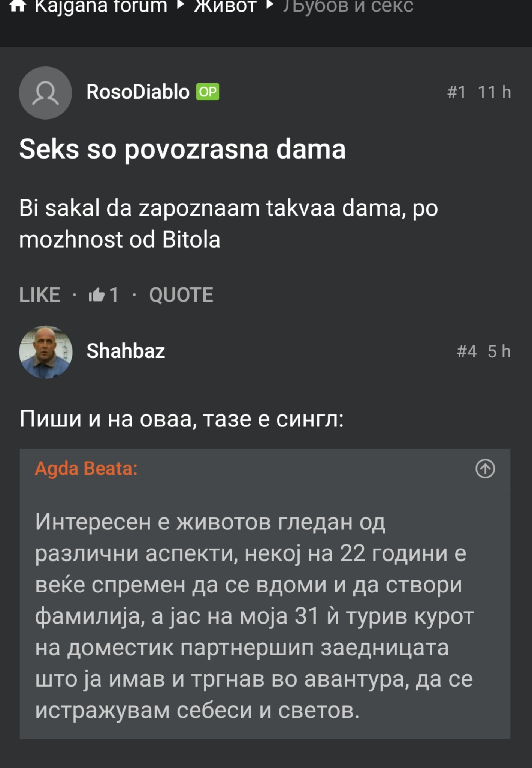Go to Kajgana forum breadcrumb
Image resolution: width=532 pixels, height=768 pixels.
[x=101, y=6]
